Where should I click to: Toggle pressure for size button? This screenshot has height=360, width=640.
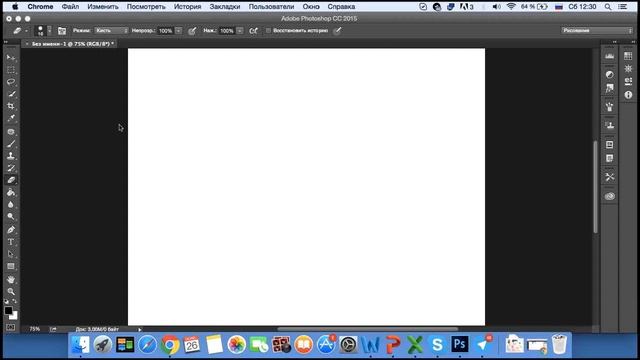(337, 31)
